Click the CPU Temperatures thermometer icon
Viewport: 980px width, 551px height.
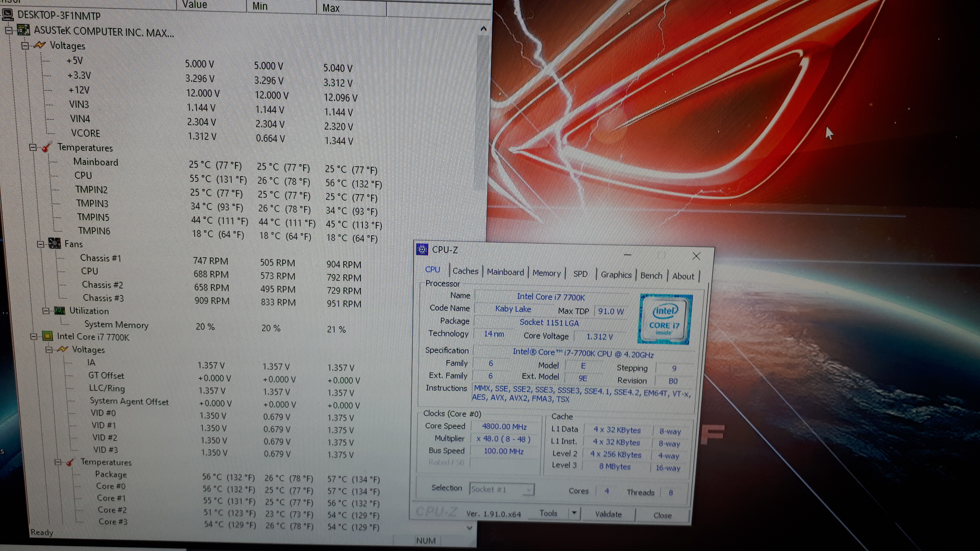70,462
